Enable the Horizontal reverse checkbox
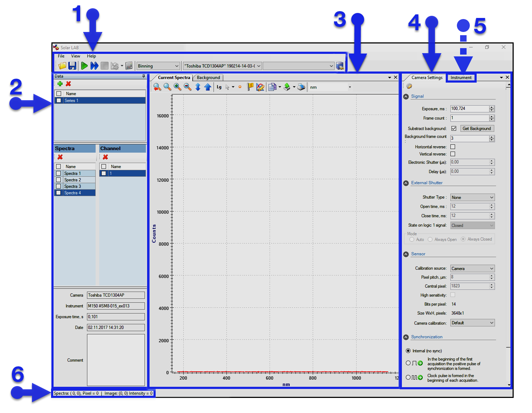 [x=453, y=147]
